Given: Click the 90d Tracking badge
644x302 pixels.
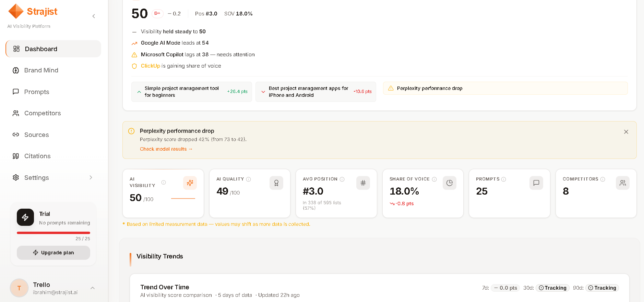Looking at the screenshot, I should pyautogui.click(x=602, y=288).
